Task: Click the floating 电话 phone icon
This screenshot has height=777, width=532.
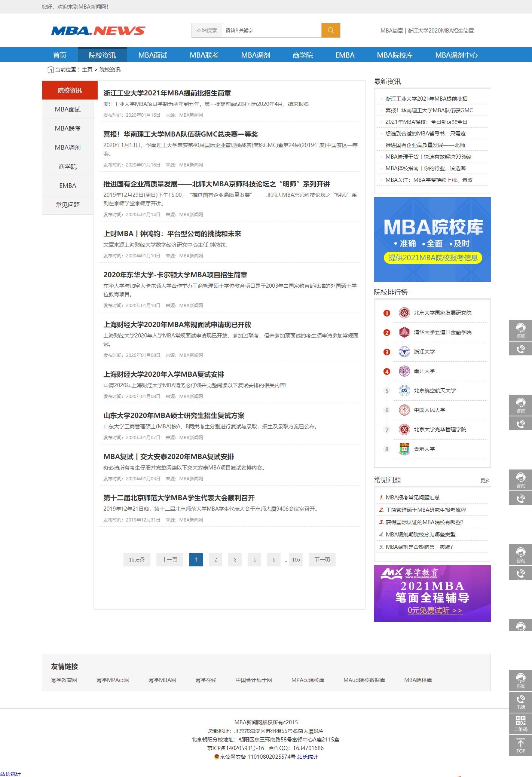Action: tap(520, 702)
